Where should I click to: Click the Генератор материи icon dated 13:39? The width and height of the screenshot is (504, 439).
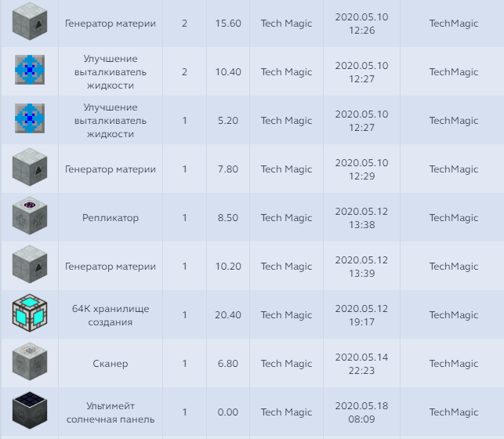pyautogui.click(x=30, y=264)
